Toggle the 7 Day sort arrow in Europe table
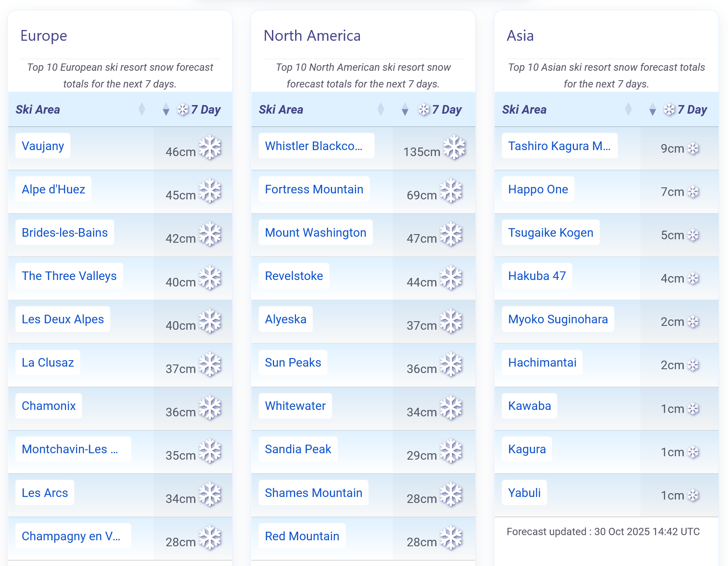Screen dimensions: 728x566 166,110
